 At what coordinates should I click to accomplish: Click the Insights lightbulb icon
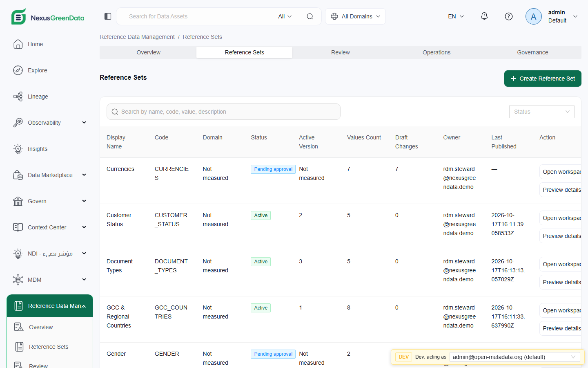[18, 149]
